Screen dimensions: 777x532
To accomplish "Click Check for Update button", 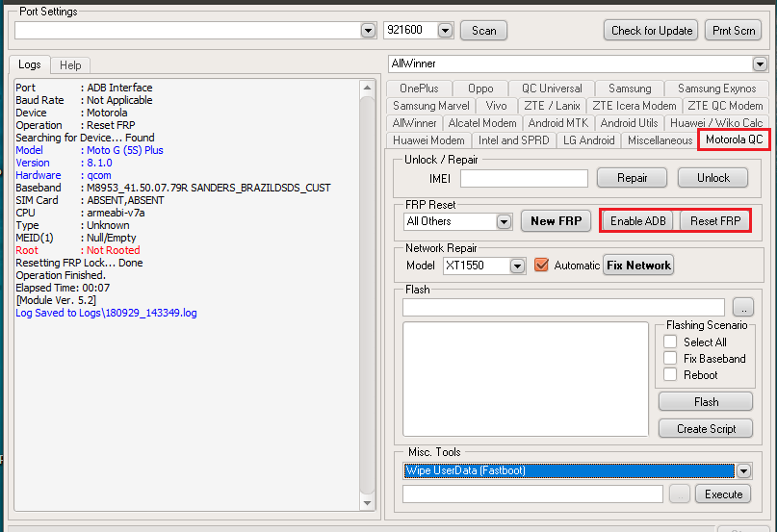I will pyautogui.click(x=651, y=31).
